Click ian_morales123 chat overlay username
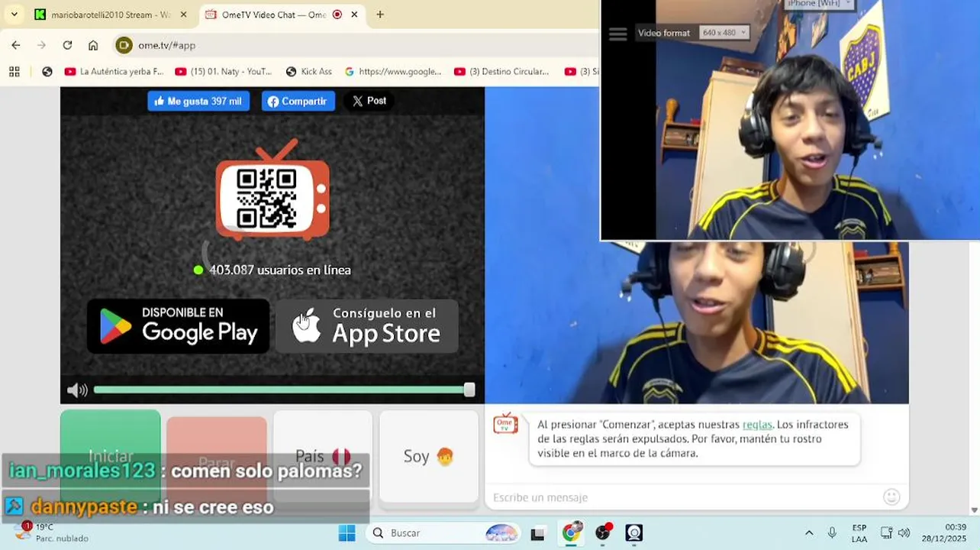This screenshot has height=550, width=980. tap(82, 471)
